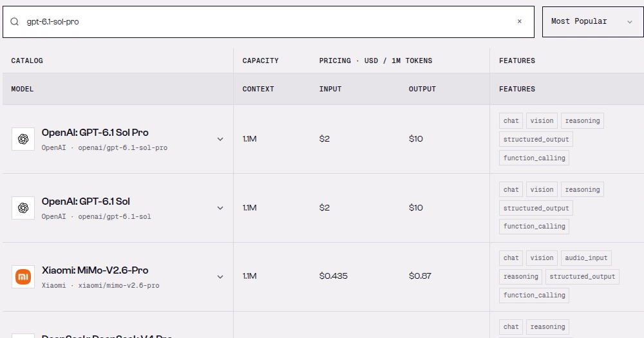Viewport: 644px width, 338px height.
Task: Sort by the INPUT column header
Action: coord(330,89)
